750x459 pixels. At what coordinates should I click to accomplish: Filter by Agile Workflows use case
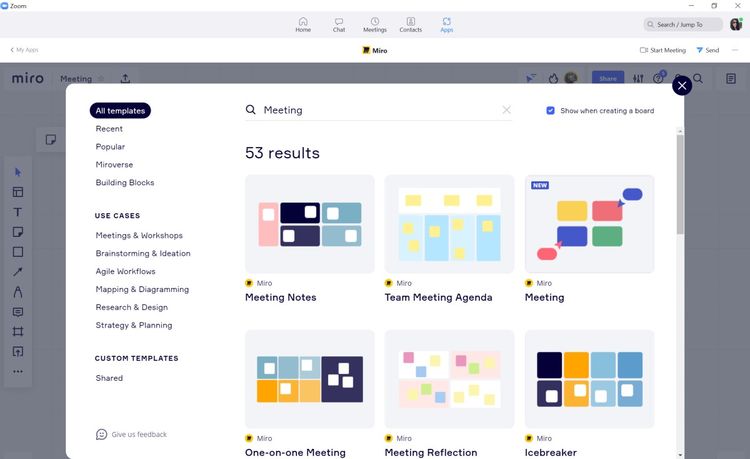click(125, 271)
